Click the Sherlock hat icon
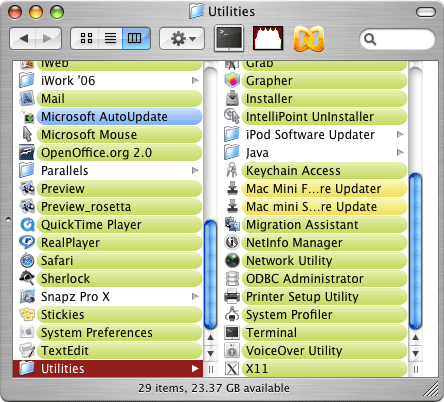 tap(27, 278)
